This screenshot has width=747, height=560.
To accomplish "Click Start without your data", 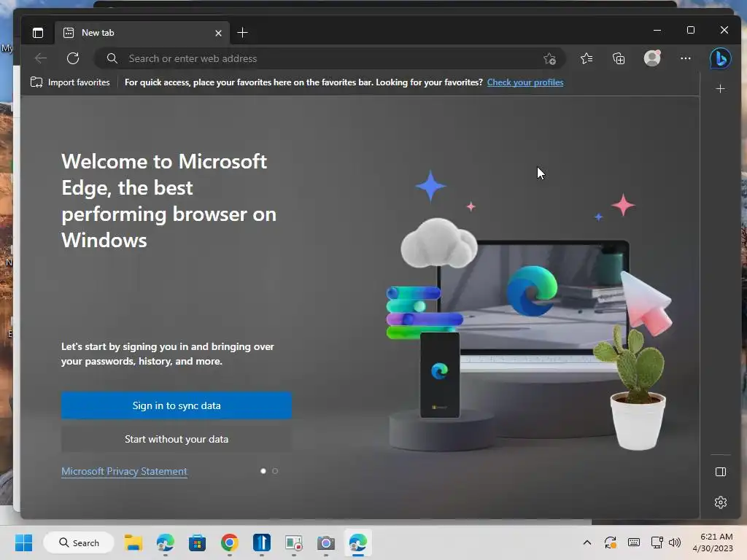I will (x=177, y=439).
